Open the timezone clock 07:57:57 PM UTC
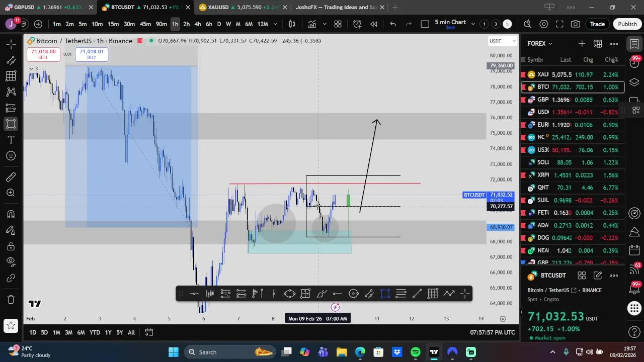This screenshot has height=362, width=644. 493,332
